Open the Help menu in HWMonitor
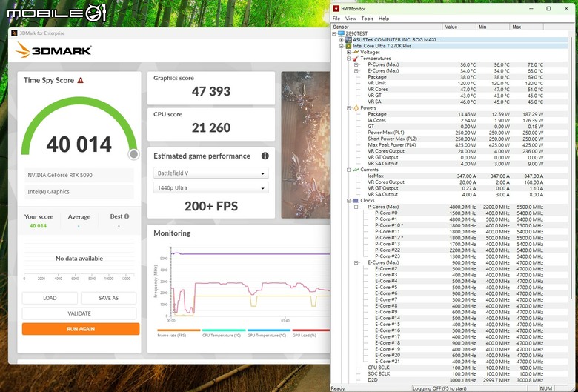The height and width of the screenshot is (392, 578). (384, 19)
